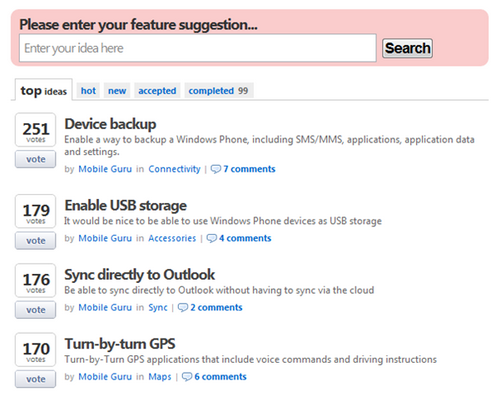Click the Search button
This screenshot has width=491, height=398.
point(407,48)
